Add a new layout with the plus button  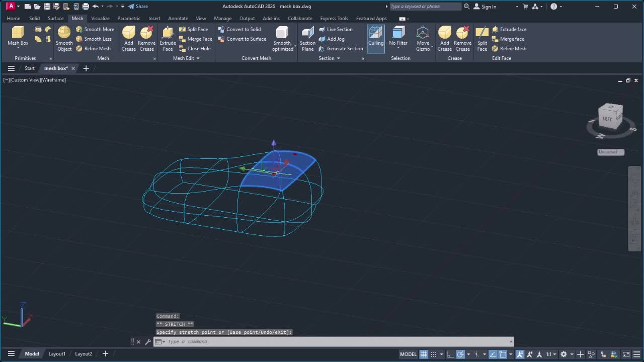click(105, 354)
